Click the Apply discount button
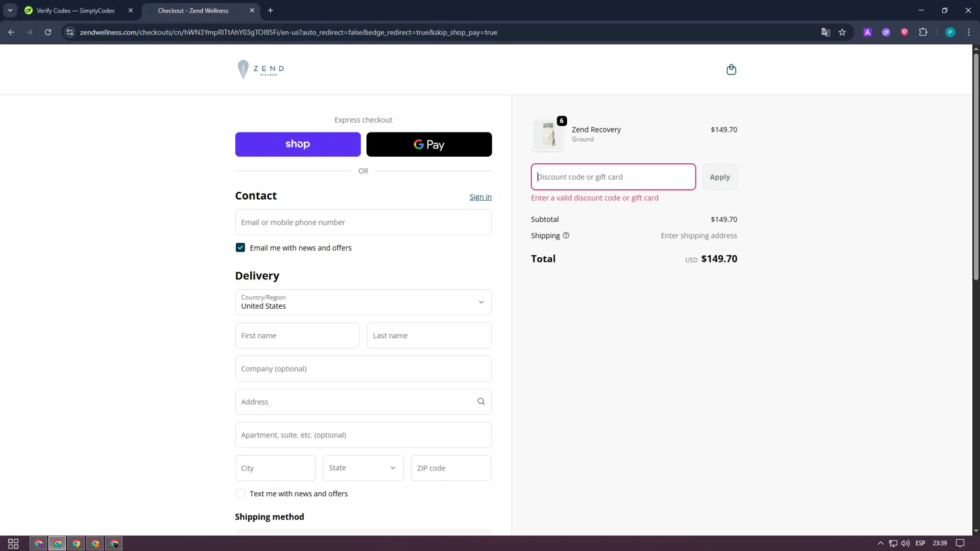The width and height of the screenshot is (980, 551). tap(720, 177)
